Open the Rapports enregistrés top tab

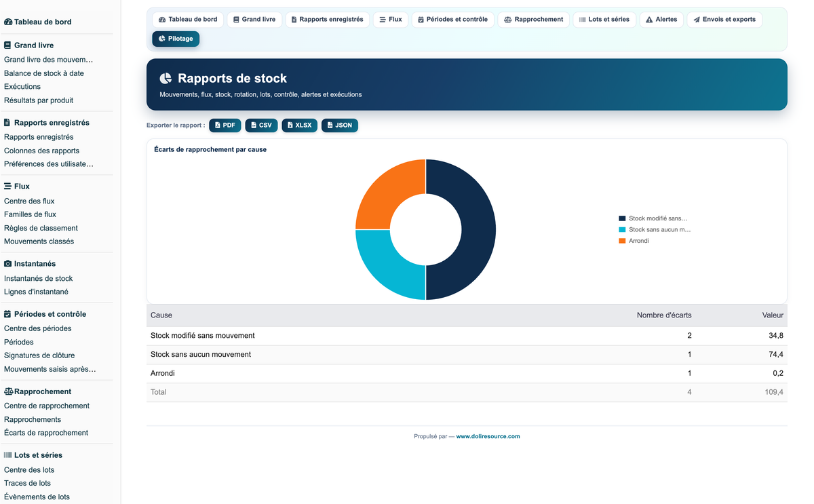point(328,20)
